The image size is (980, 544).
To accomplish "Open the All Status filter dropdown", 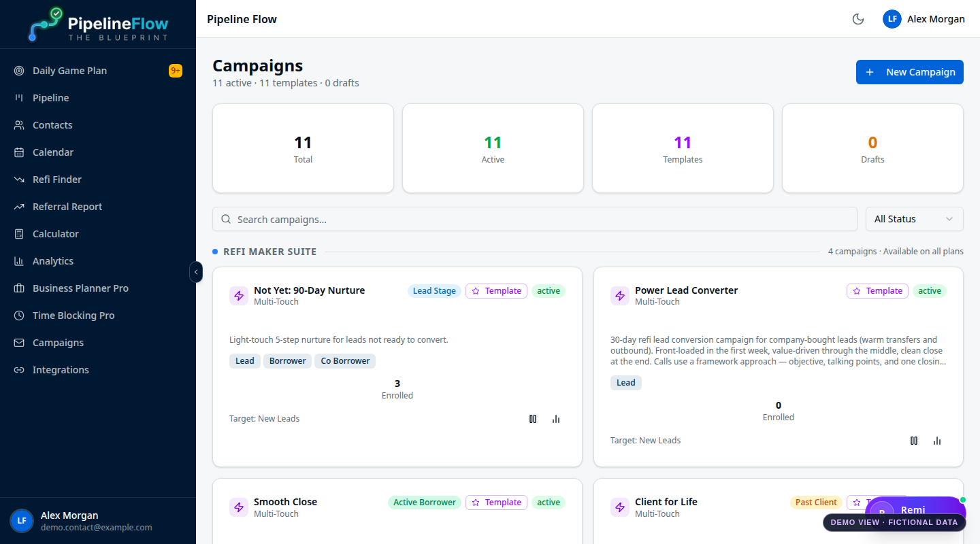I will pyautogui.click(x=914, y=219).
